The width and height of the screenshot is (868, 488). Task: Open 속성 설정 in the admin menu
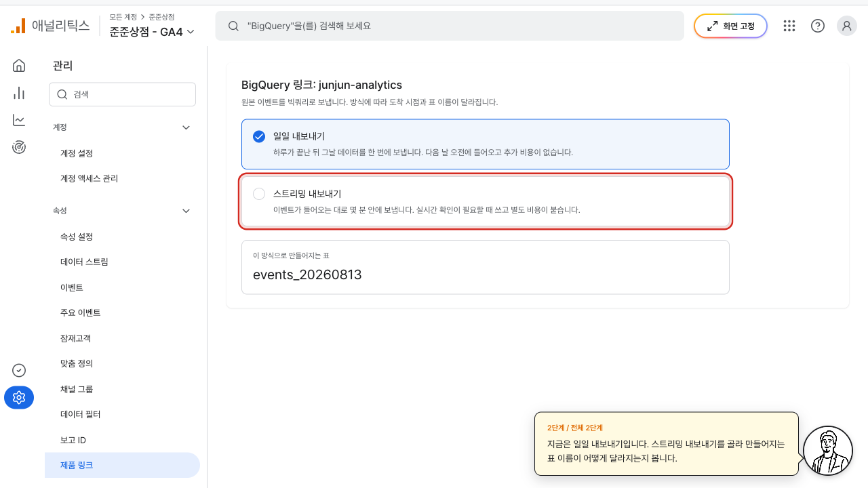pyautogui.click(x=122, y=237)
